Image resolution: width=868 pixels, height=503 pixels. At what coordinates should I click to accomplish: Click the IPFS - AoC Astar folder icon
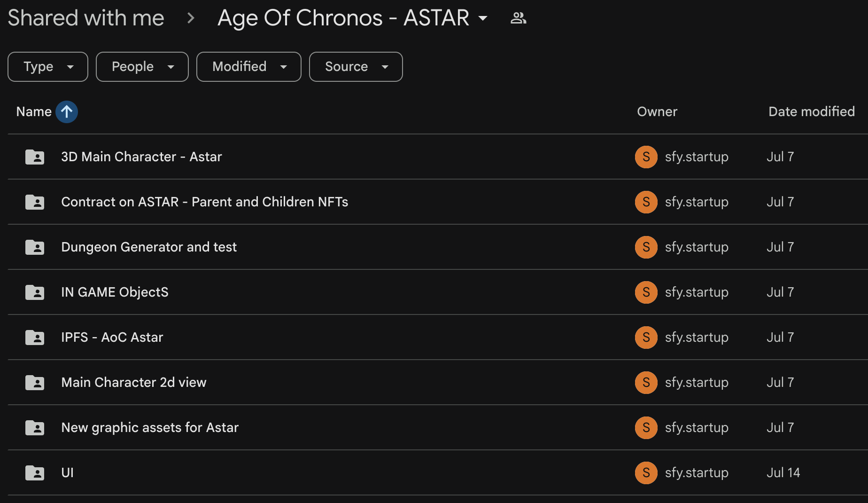[35, 338]
